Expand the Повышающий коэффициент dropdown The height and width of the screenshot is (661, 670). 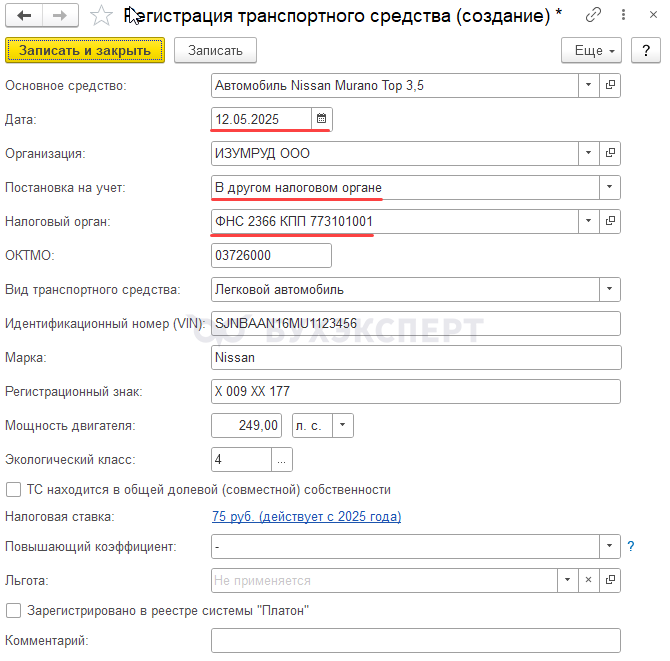[610, 546]
